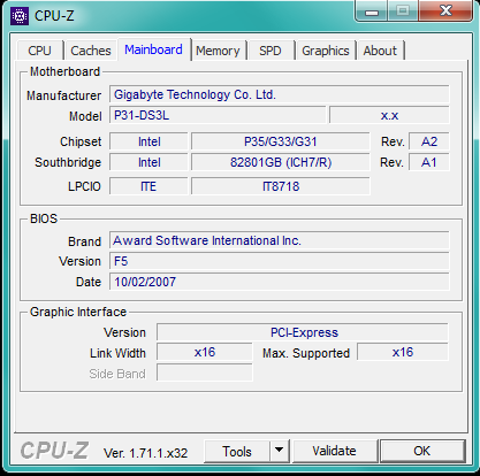Screen dimensions: 480x476
Task: Show the Graphics tab
Action: pyautogui.click(x=325, y=51)
